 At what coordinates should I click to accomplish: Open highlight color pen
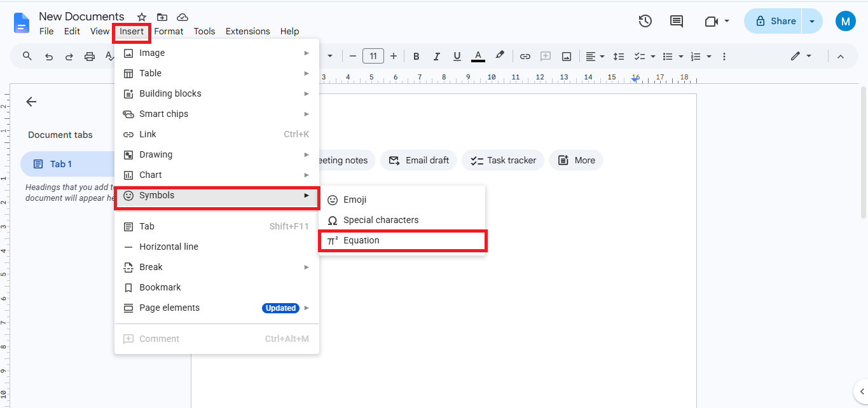[x=500, y=56]
